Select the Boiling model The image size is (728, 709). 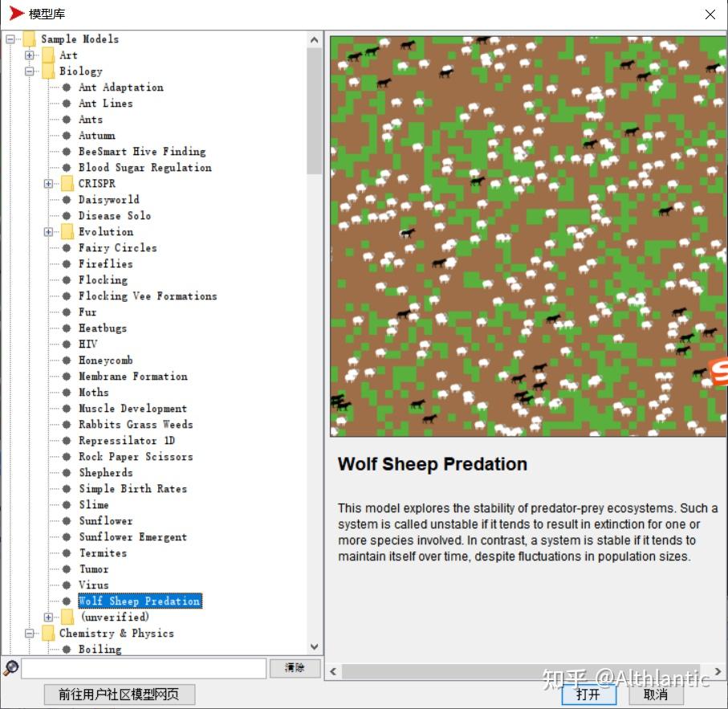[x=100, y=649]
